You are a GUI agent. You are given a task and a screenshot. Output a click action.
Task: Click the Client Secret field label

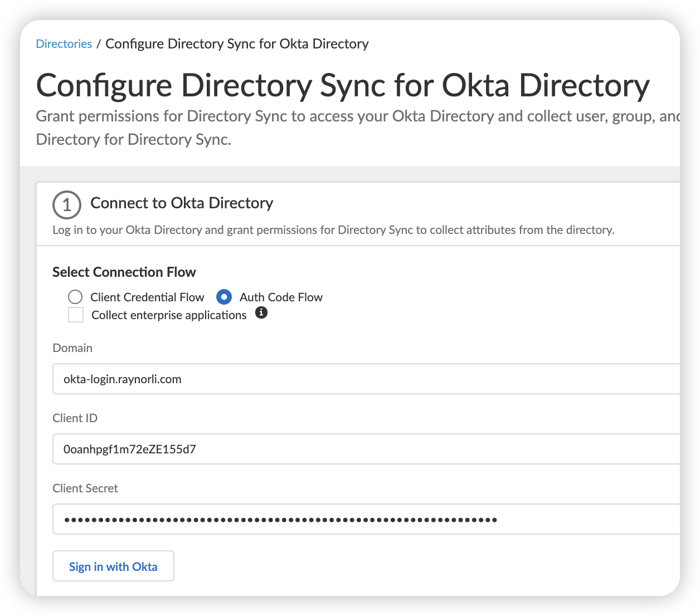click(x=85, y=488)
